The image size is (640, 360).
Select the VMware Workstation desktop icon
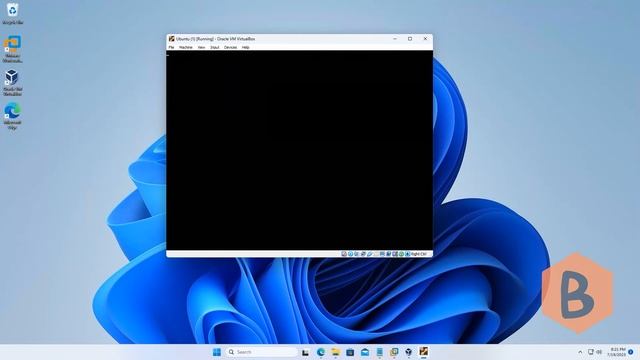click(x=13, y=49)
